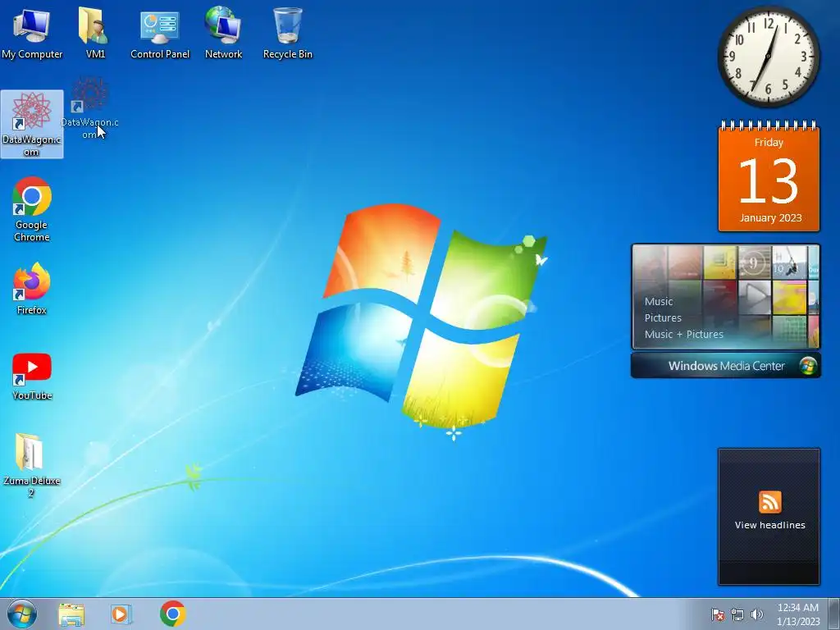The image size is (840, 630).
Task: Select Music + Pictures in Media Center gadget
Action: (683, 335)
